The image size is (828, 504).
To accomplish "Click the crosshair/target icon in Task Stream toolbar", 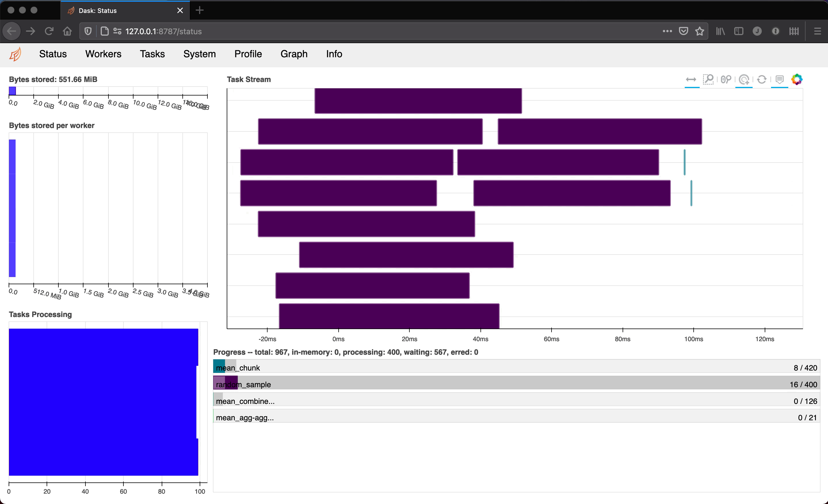I will 743,79.
